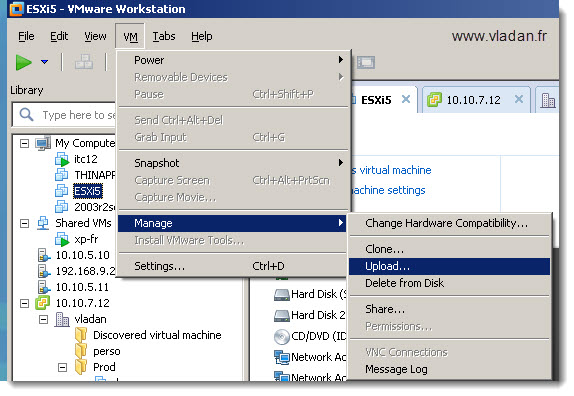Click the first Network Adapter icon
Image resolution: width=574 pixels, height=396 pixels.
click(282, 357)
